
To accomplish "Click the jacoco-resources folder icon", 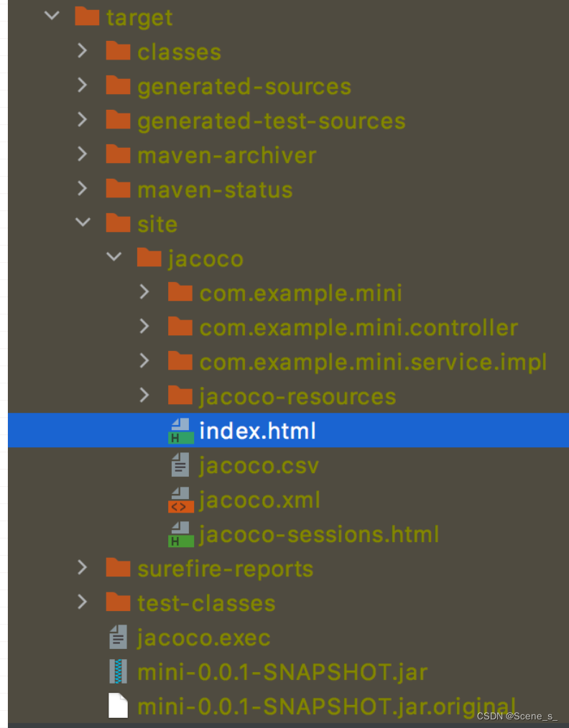I will click(180, 395).
